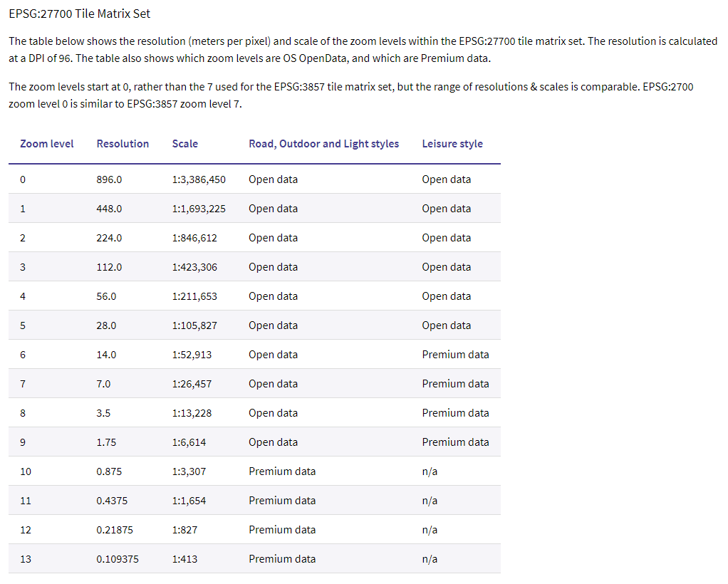
Task: Click resolution value 448.0
Action: click(x=109, y=209)
